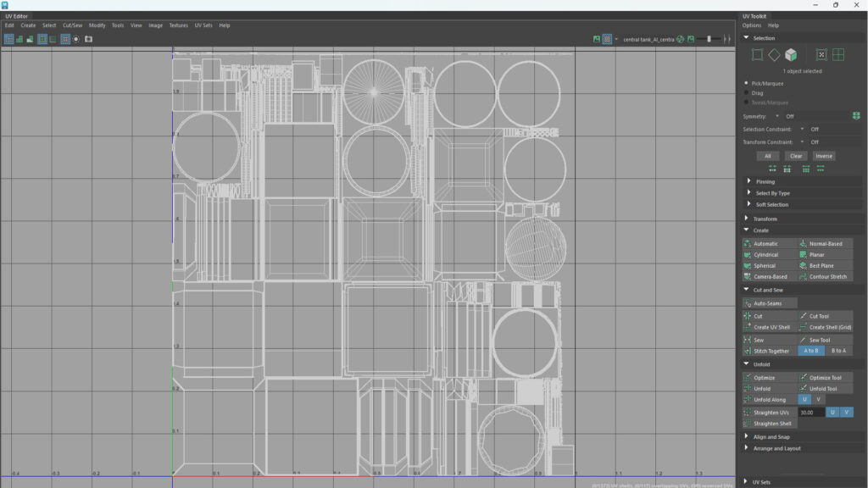The width and height of the screenshot is (868, 488).
Task: Toggle the grid display icon in the toolbar
Action: 65,39
